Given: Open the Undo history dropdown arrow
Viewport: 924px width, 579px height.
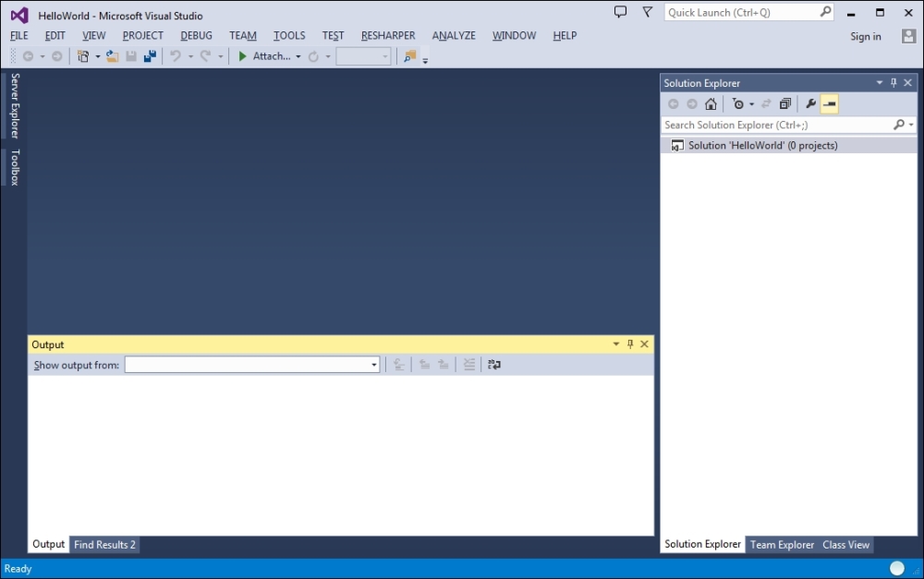Looking at the screenshot, I should [x=191, y=56].
